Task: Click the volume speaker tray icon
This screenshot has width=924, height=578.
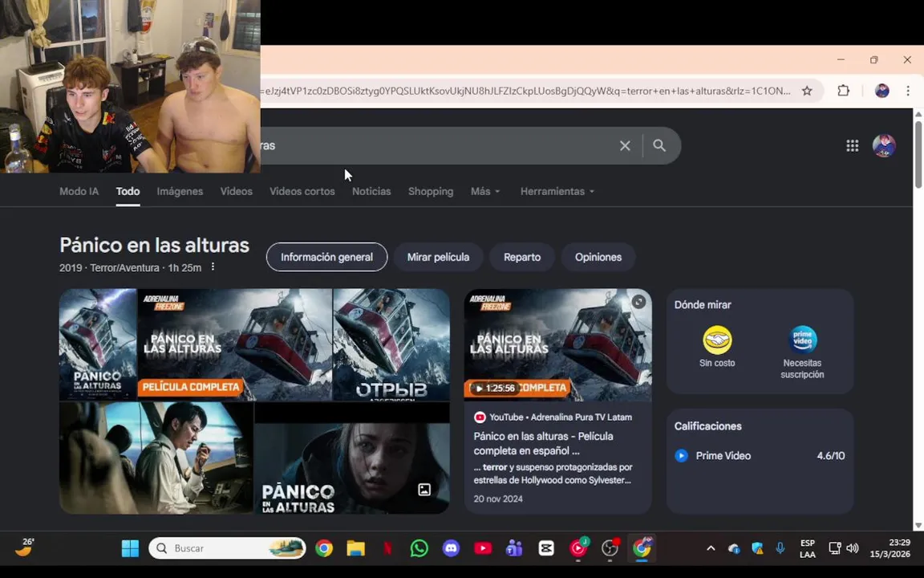Action: [852, 548]
